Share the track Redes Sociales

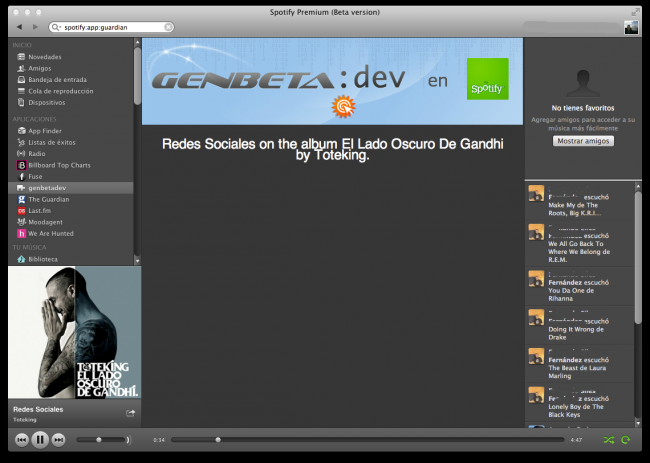click(130, 413)
